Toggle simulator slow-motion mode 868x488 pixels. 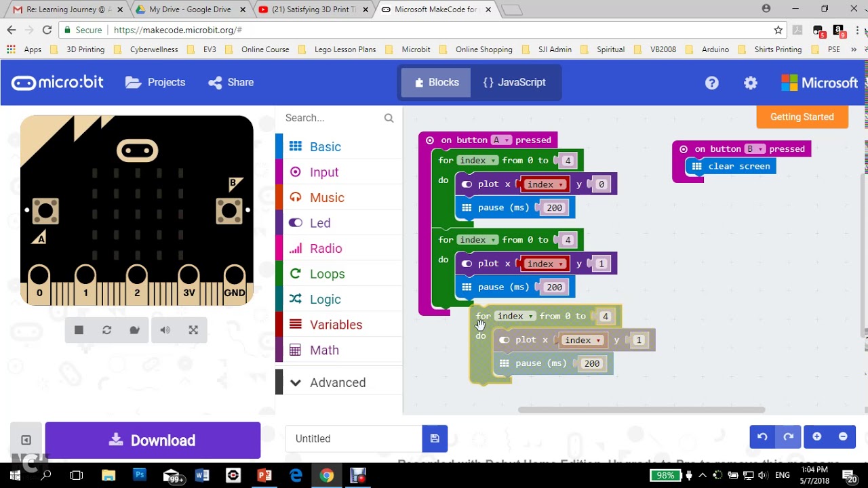(x=134, y=330)
